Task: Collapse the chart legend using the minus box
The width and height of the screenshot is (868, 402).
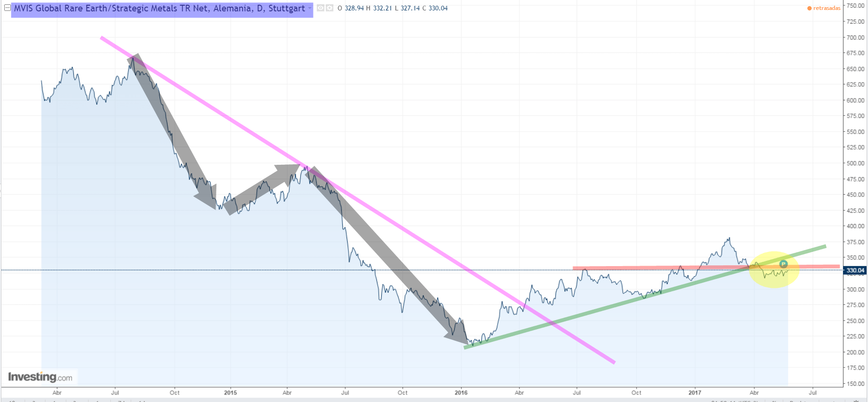Action: (x=8, y=8)
